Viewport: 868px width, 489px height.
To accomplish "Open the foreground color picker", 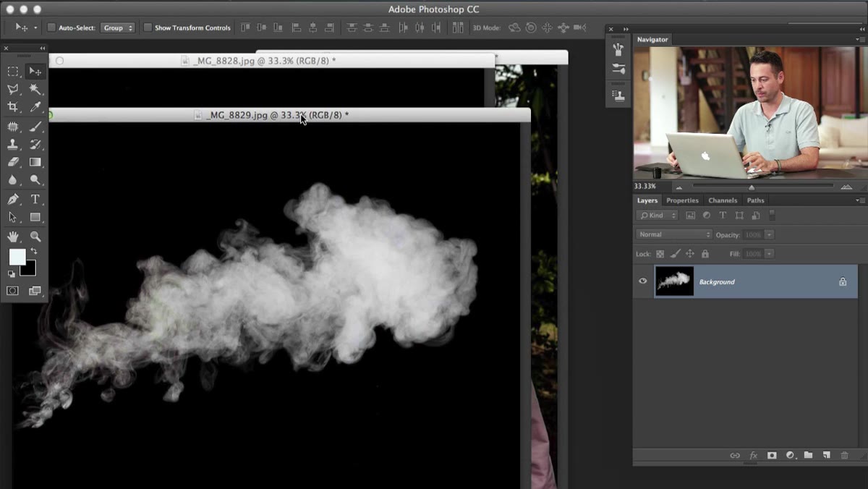I will (16, 256).
